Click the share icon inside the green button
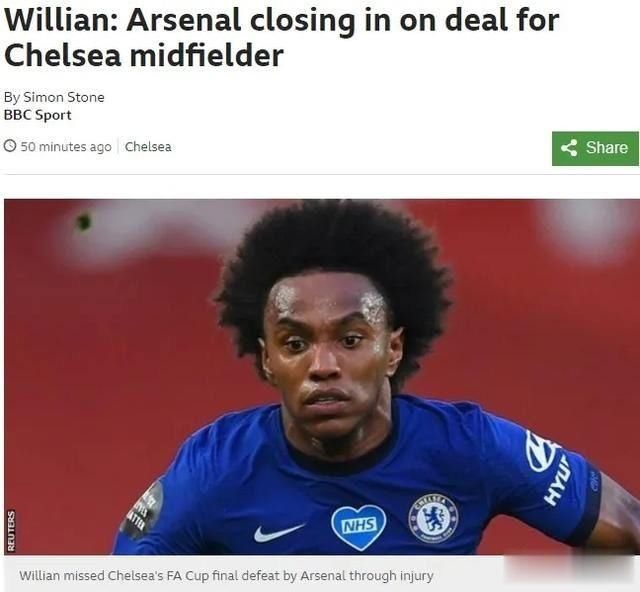 (x=569, y=148)
